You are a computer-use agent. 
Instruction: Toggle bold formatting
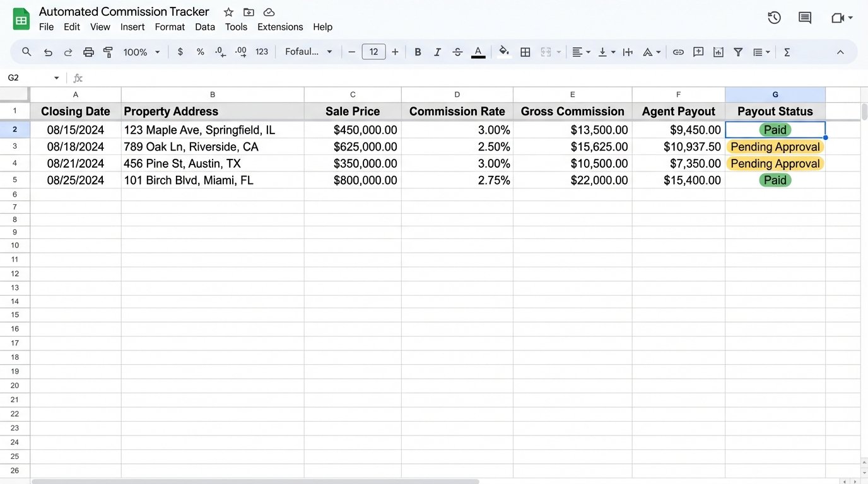point(418,52)
